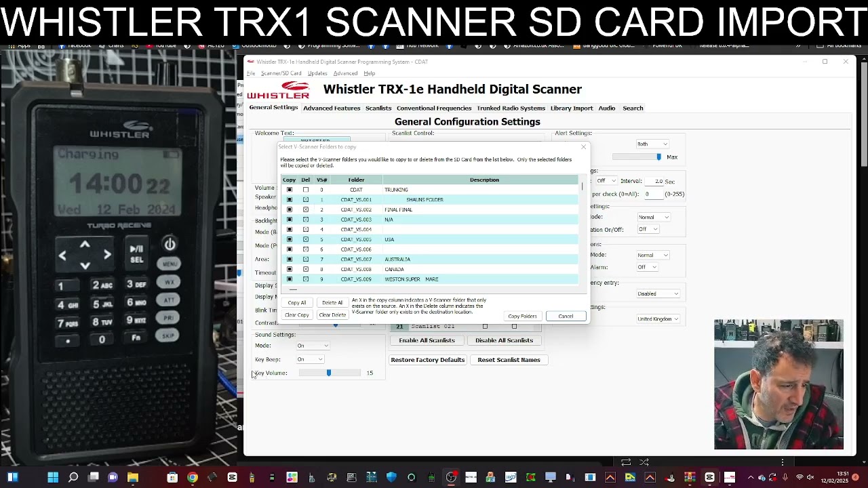Click the Delete All button
Image resolution: width=868 pixels, height=488 pixels.
tap(332, 302)
